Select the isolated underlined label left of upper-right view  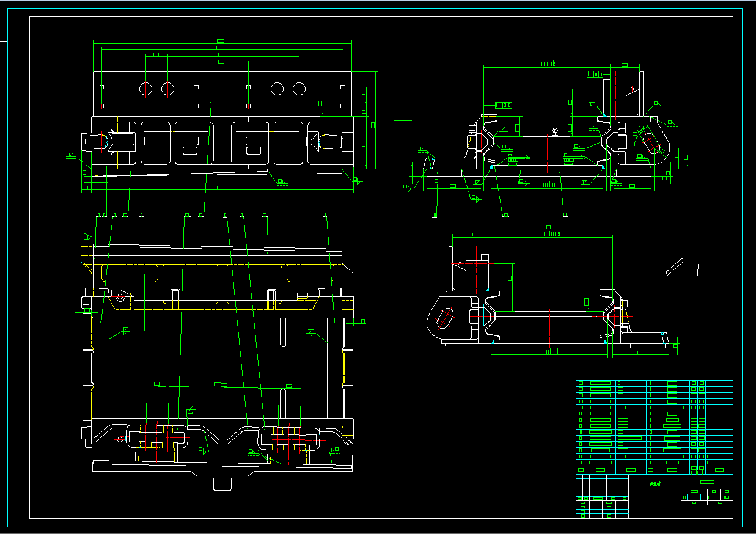pyautogui.click(x=403, y=119)
